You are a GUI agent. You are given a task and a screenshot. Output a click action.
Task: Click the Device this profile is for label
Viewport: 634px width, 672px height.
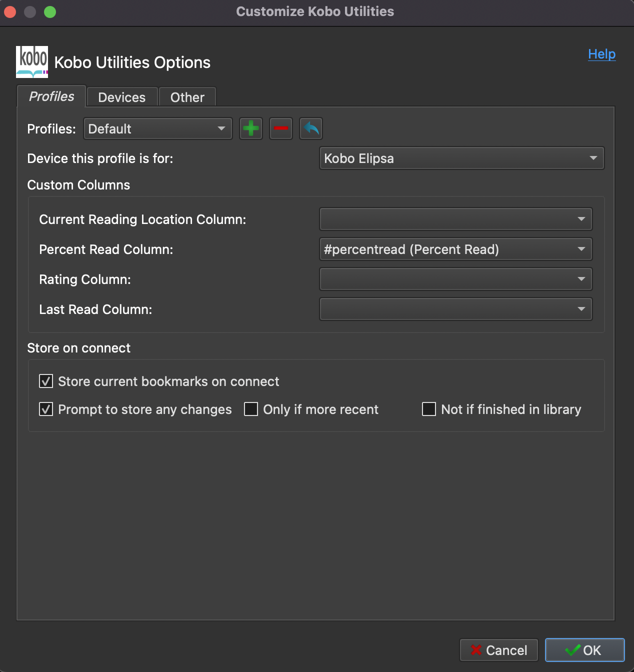[100, 158]
